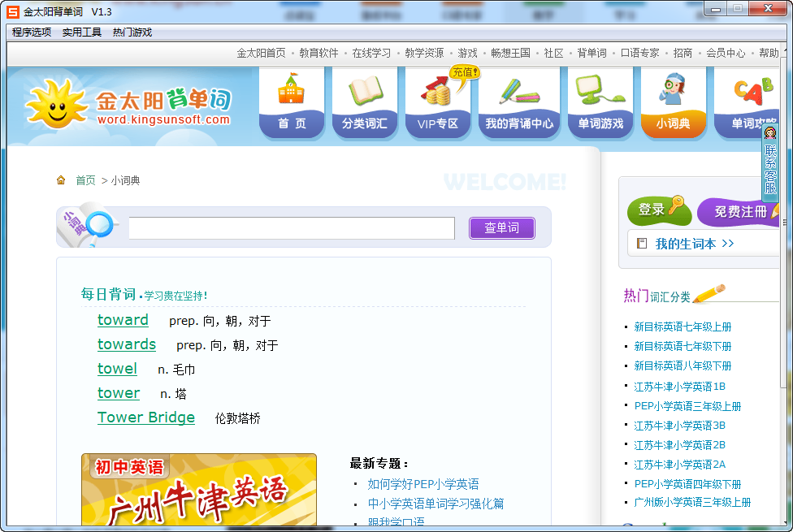
Task: Click the notebook icon beside 我的生词本
Action: coord(642,243)
